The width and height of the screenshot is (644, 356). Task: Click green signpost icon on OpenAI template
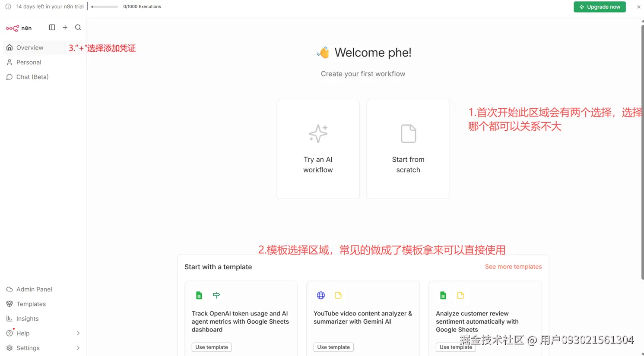216,296
